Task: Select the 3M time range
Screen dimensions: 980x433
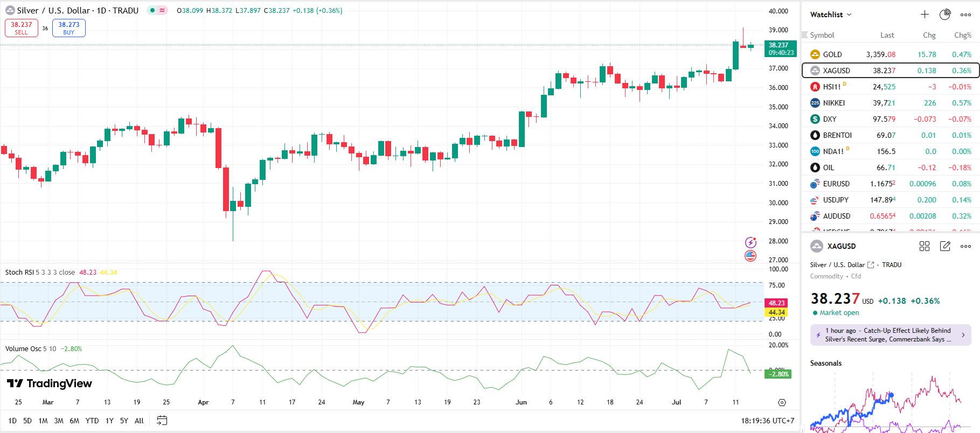Action: [x=59, y=421]
